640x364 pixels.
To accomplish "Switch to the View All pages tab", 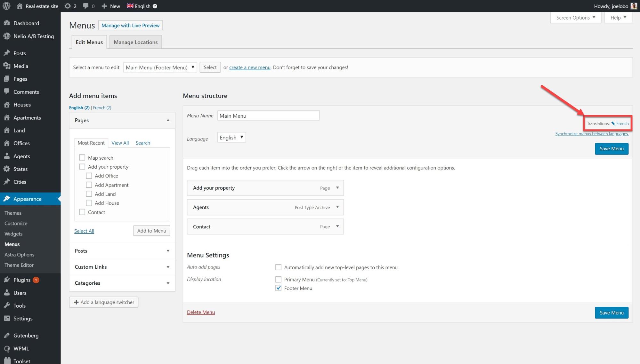I will pos(120,143).
